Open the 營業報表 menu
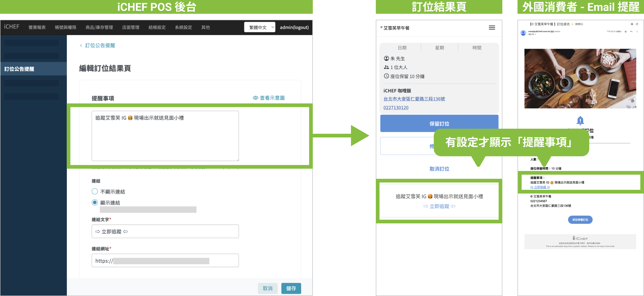Viewport: 644px width, 296px height. (37, 27)
